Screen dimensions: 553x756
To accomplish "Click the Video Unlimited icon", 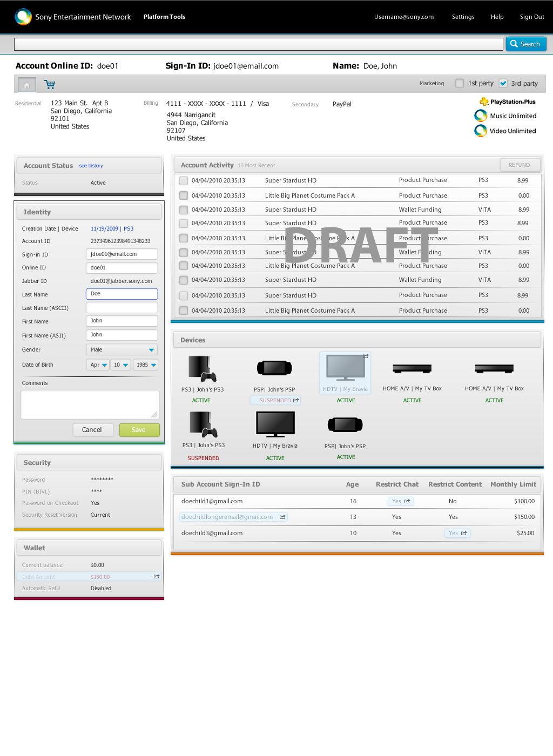I will [481, 131].
